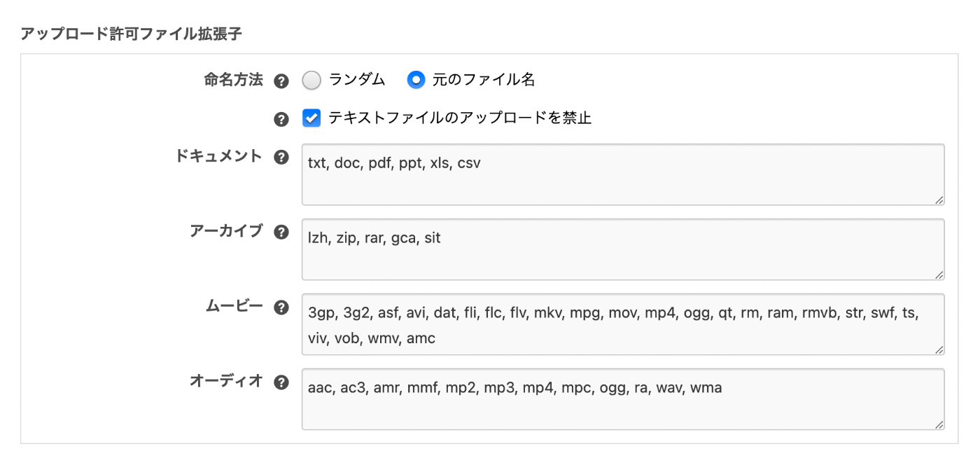Click into the アーカイブ extensions field

(622, 249)
